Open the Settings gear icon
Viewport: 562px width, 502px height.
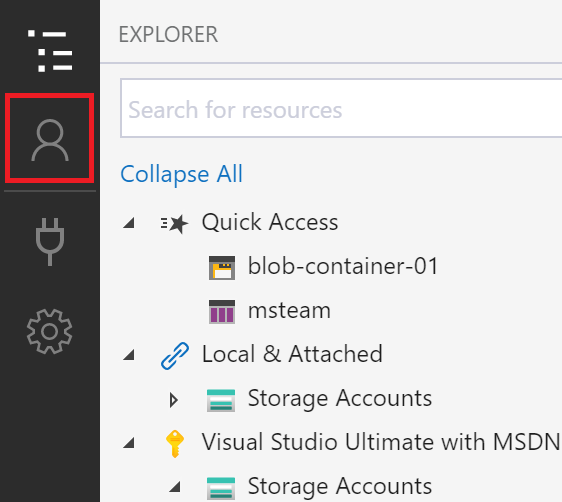(49, 331)
